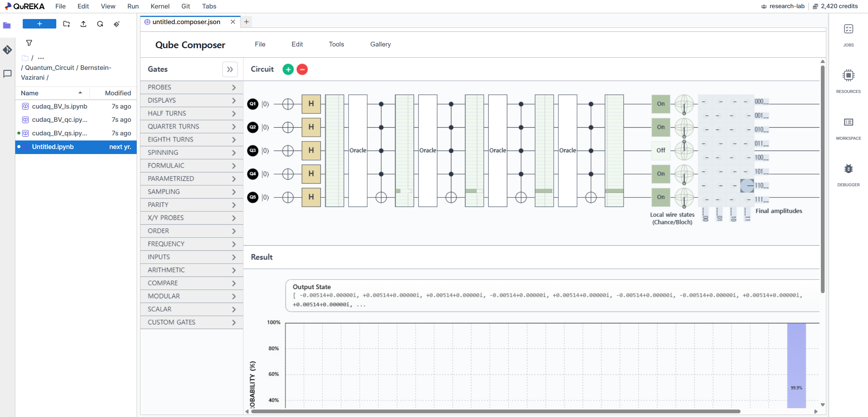Click the new folder icon
The image size is (868, 417).
[66, 24]
